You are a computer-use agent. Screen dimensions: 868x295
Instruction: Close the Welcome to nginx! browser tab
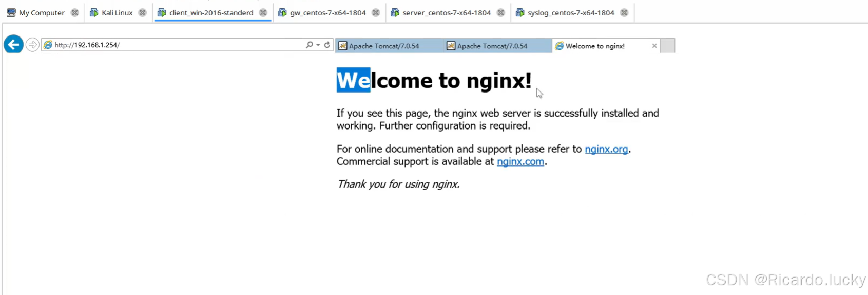point(654,46)
